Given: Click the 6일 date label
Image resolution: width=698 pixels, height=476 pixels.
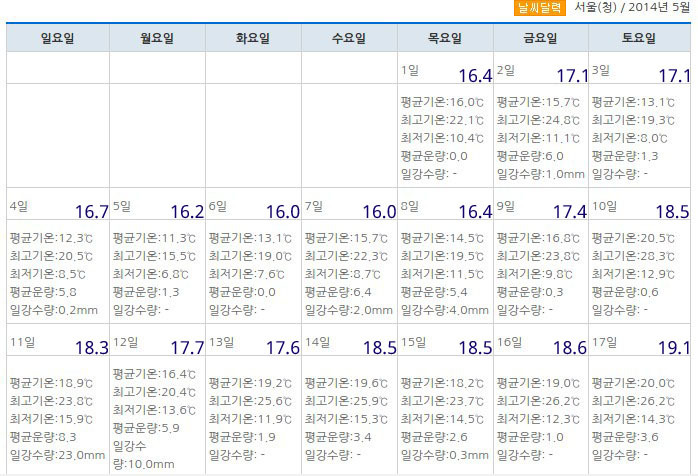Looking at the screenshot, I should point(218,206).
